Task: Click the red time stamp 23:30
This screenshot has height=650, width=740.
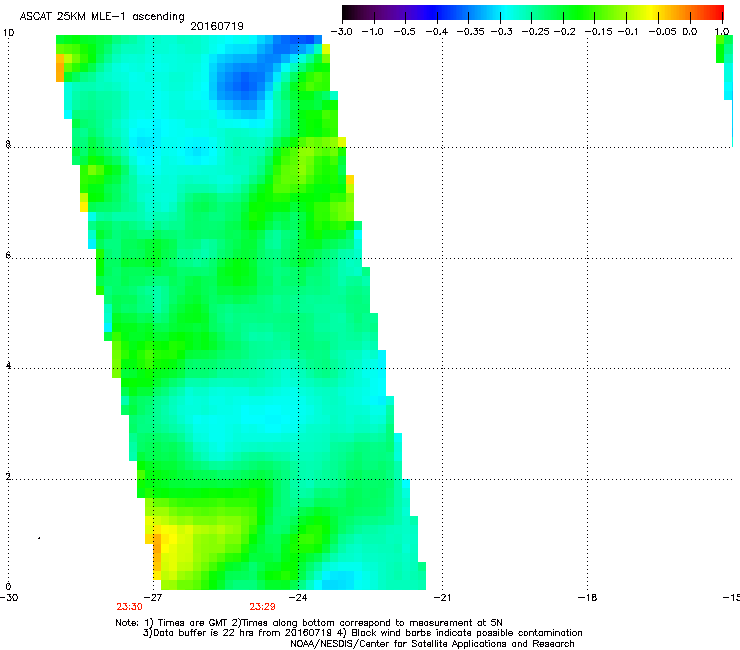Action: click(x=129, y=607)
